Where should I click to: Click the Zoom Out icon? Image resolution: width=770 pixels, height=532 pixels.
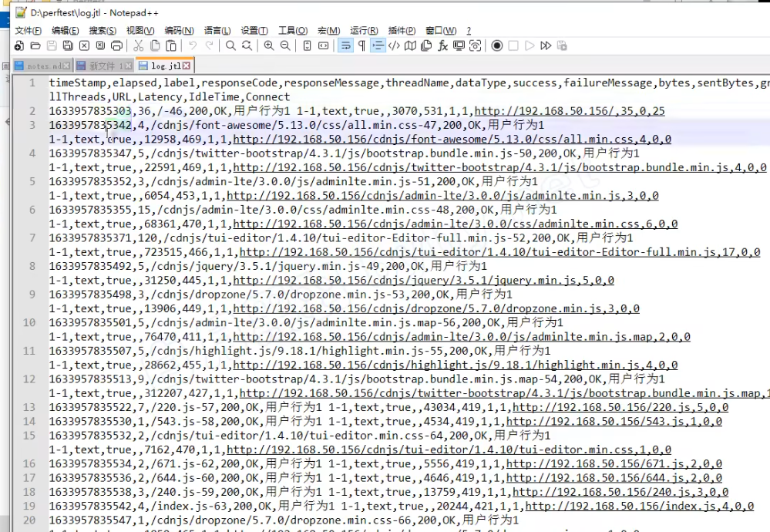pos(285,45)
